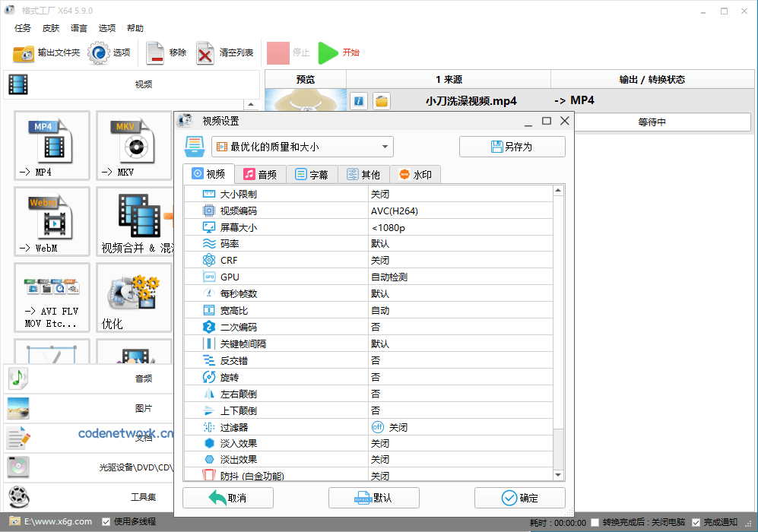Click the 清空列表 clear list icon
This screenshot has height=532, width=758.
coord(205,53)
